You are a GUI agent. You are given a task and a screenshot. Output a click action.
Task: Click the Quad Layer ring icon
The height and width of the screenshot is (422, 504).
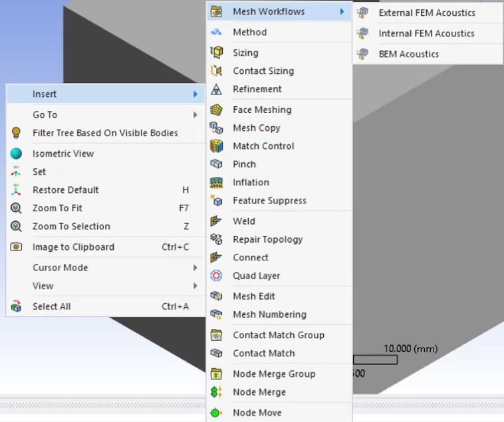click(x=216, y=276)
